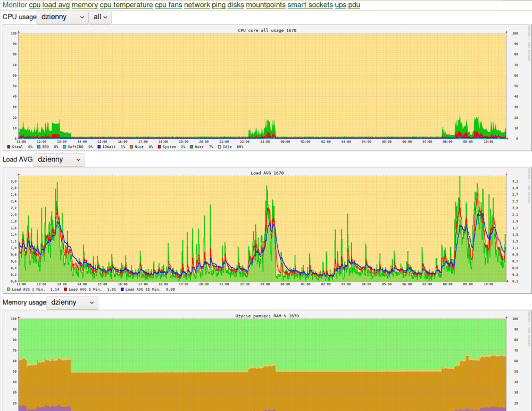Click the IRQ legend color swatch

[x=39, y=147]
